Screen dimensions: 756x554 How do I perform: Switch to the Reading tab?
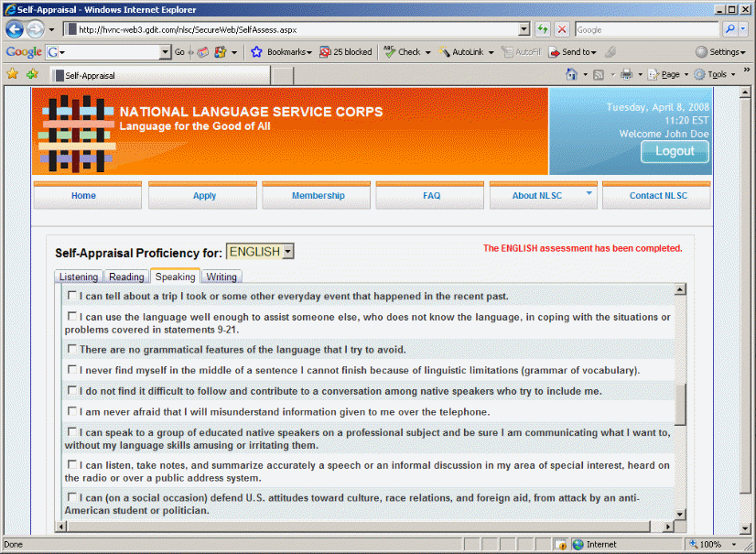click(126, 277)
